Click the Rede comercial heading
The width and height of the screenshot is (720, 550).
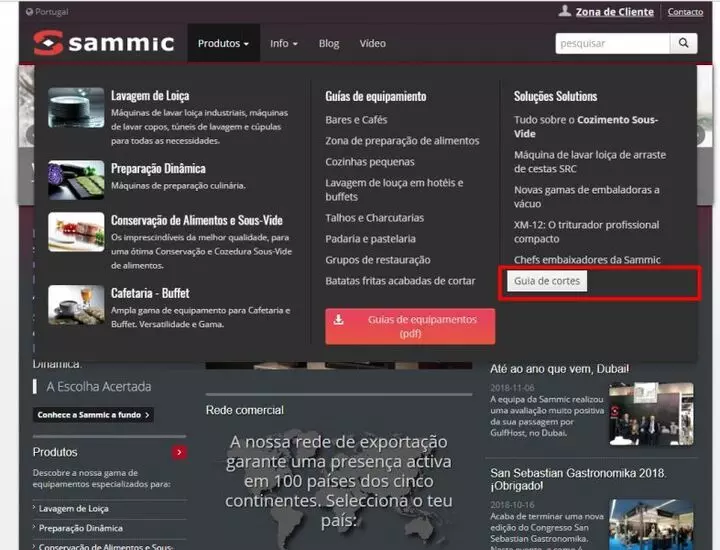(245, 410)
